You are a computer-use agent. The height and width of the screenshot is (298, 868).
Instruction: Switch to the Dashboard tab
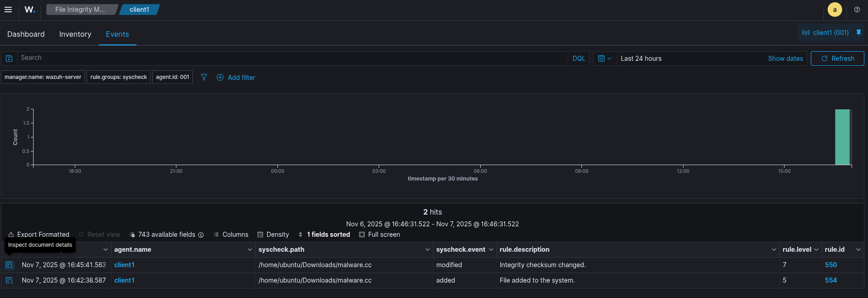tap(26, 34)
